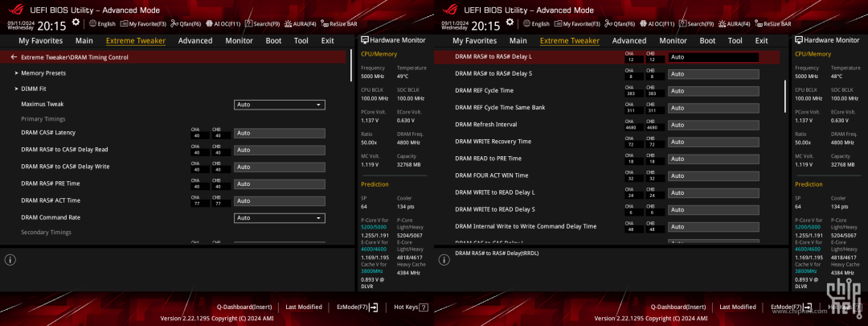Click the DRAM Refresh Interval field
Image resolution: width=868 pixels, height=326 pixels.
tap(714, 125)
